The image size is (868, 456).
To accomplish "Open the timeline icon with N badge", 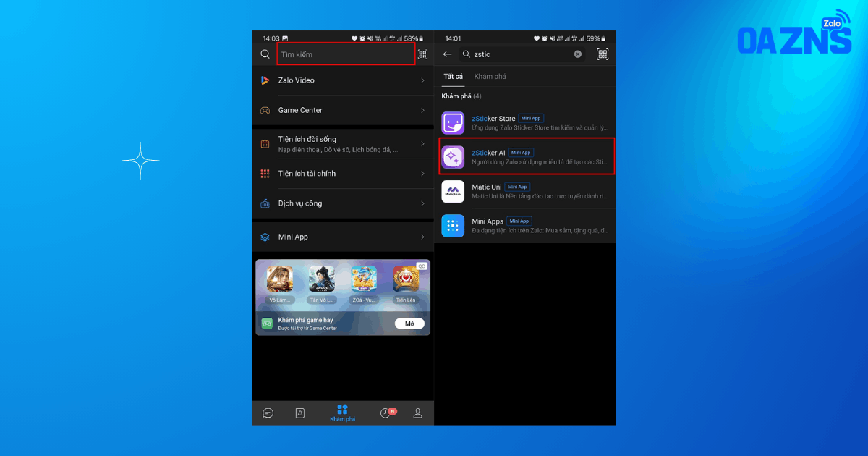I will click(387, 413).
